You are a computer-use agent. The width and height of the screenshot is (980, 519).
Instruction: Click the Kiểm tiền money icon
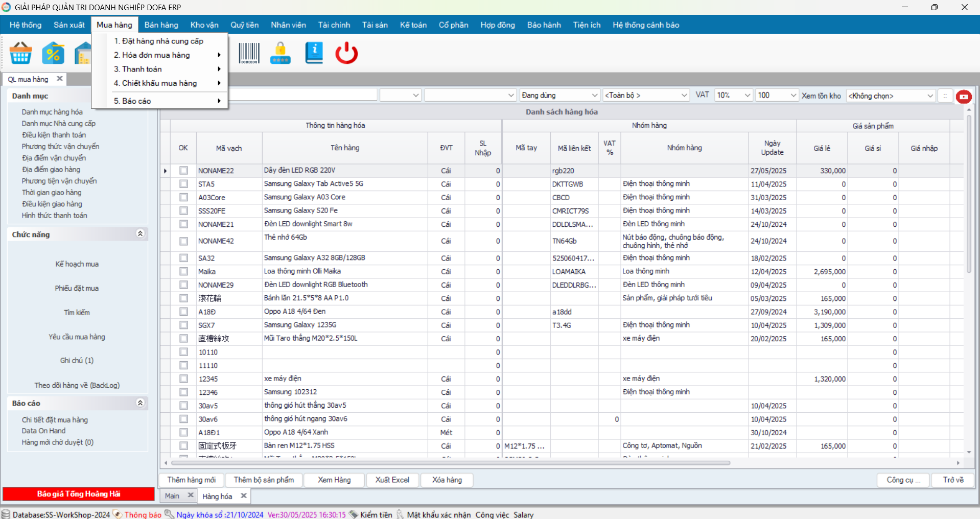coord(353,514)
